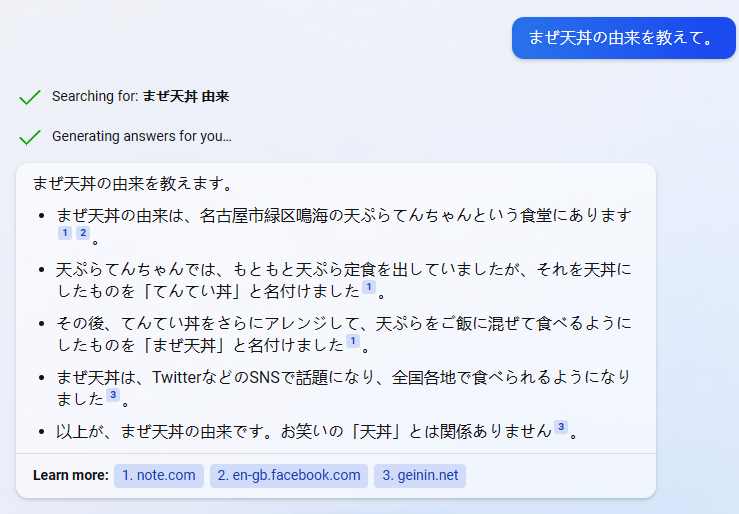The image size is (739, 514).
Task: Click the final bullet about お笑いの天丼
Action: coord(317,431)
